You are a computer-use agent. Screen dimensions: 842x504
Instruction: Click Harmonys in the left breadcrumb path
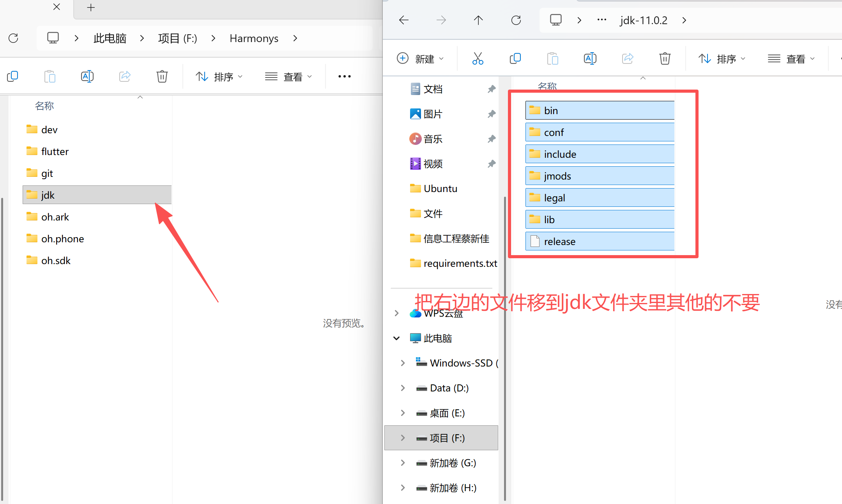[254, 38]
